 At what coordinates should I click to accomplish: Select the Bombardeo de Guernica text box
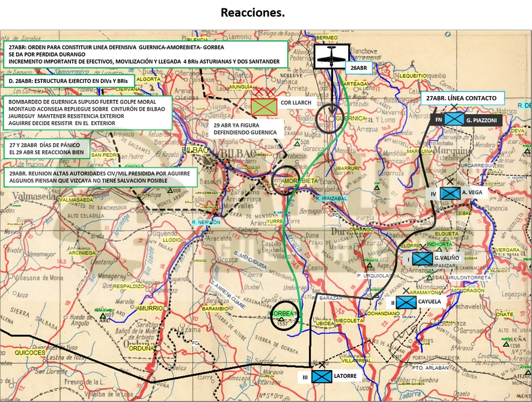[x=88, y=112]
